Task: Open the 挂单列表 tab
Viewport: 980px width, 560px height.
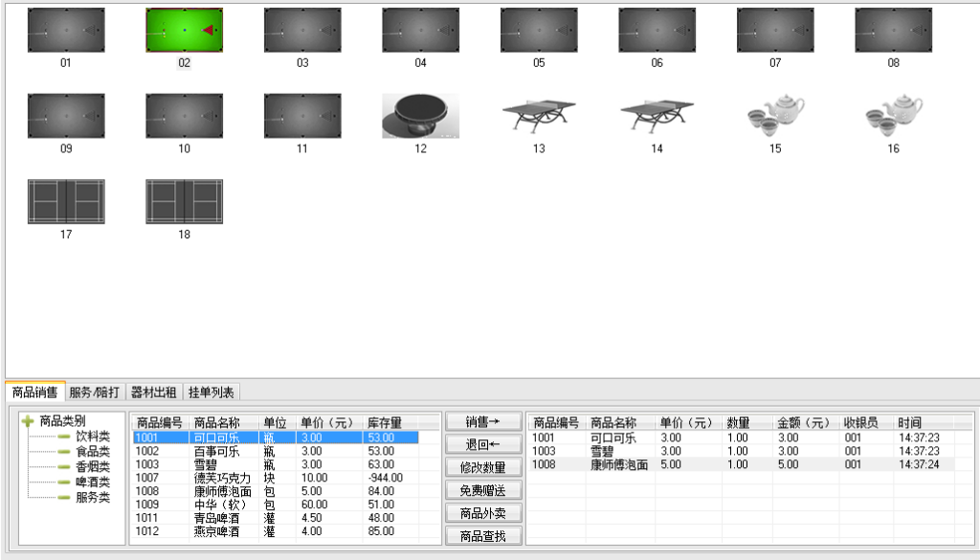Action: 212,392
